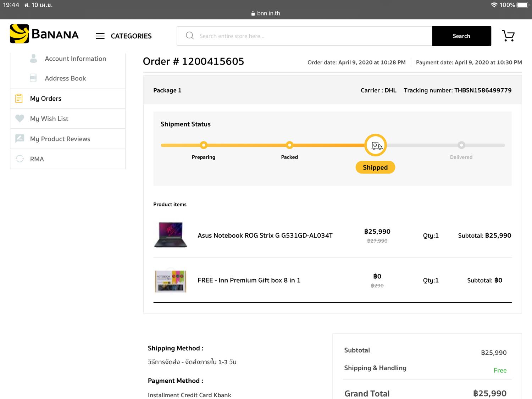Click the black Search button
Image resolution: width=532 pixels, height=399 pixels.
pyautogui.click(x=461, y=36)
